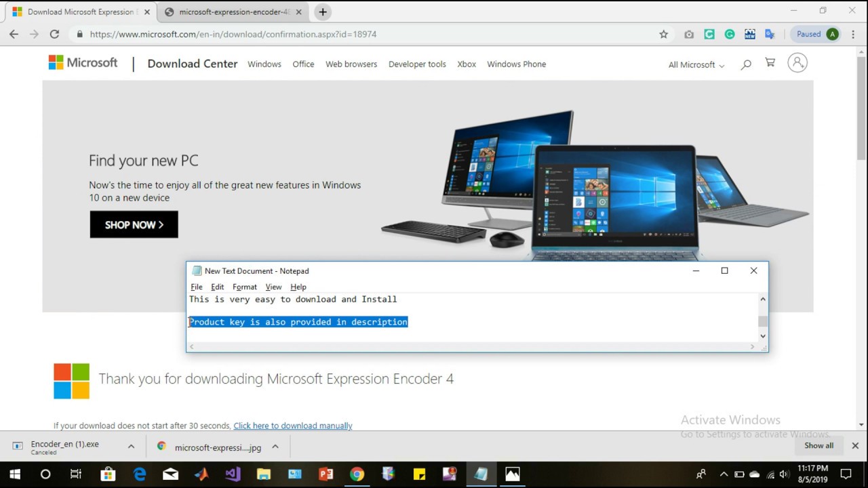This screenshot has height=488, width=868.
Task: Go back to the previous page
Action: tap(14, 34)
